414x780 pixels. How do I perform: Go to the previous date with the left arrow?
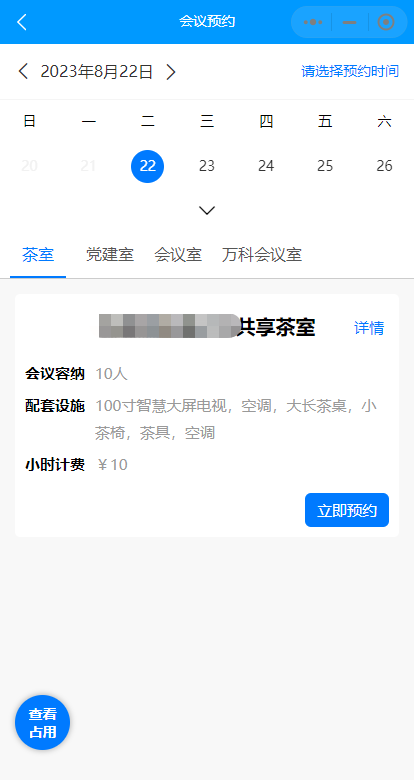click(23, 72)
